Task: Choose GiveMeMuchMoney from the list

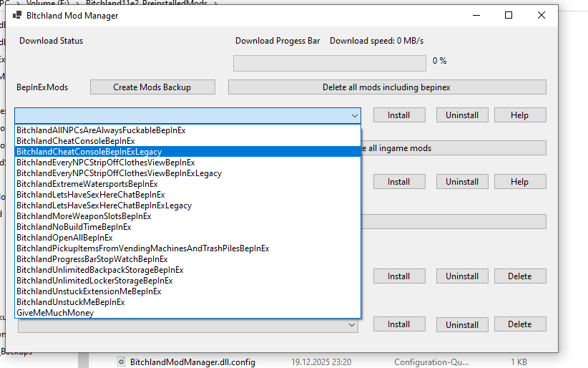Action: [x=187, y=313]
